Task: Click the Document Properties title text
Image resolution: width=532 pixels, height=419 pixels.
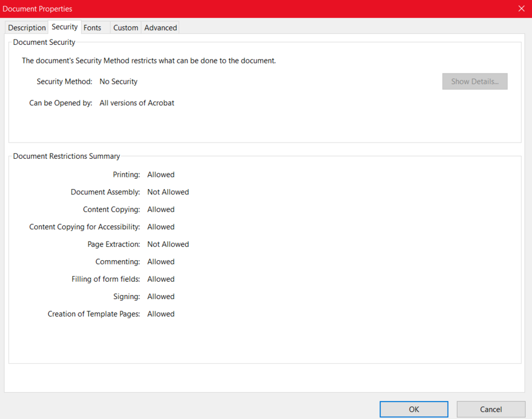Action: point(37,9)
